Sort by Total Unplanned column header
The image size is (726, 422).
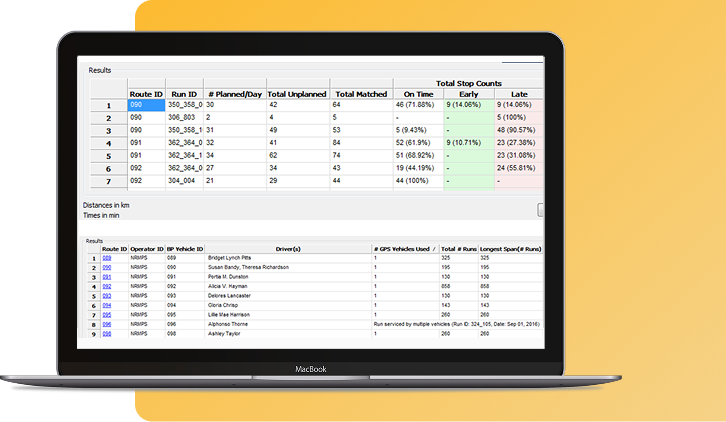click(x=297, y=94)
